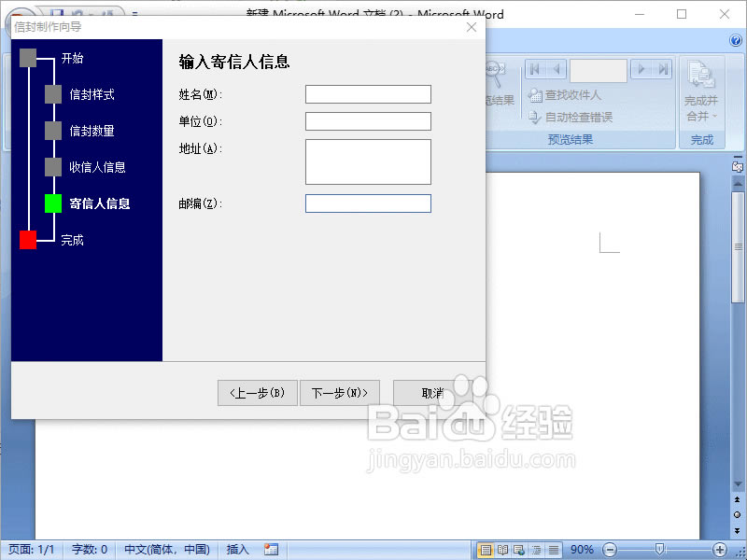The width and height of the screenshot is (747, 560).
Task: Click the 字数: 0 word count
Action: tap(90, 550)
